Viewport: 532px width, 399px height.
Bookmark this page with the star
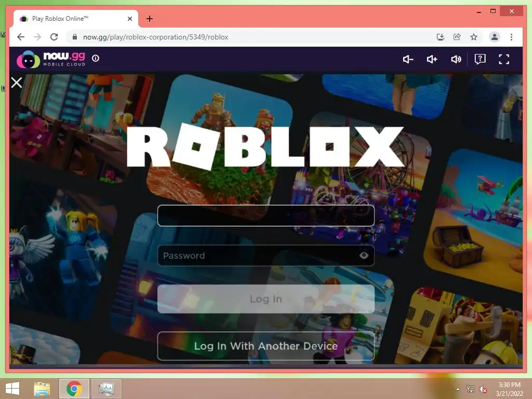click(474, 37)
